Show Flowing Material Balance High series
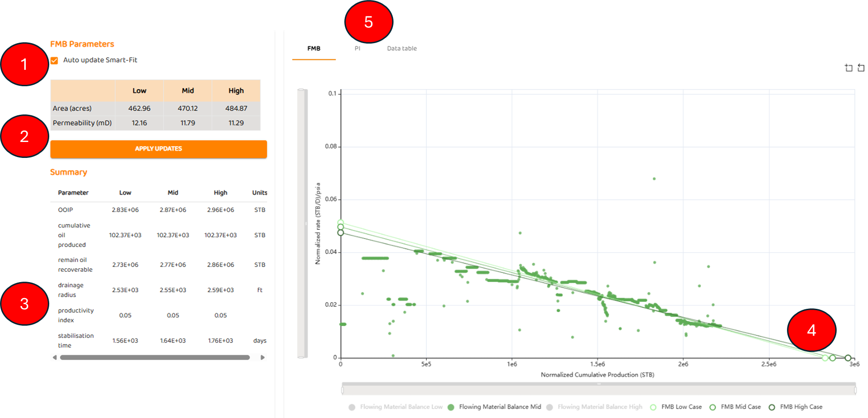 tap(549, 407)
